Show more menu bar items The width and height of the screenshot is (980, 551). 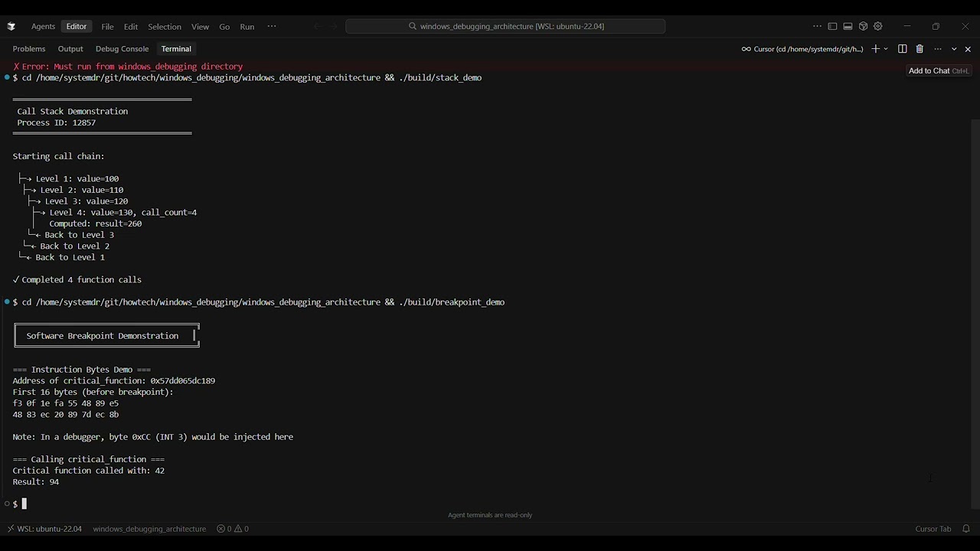pos(272,26)
